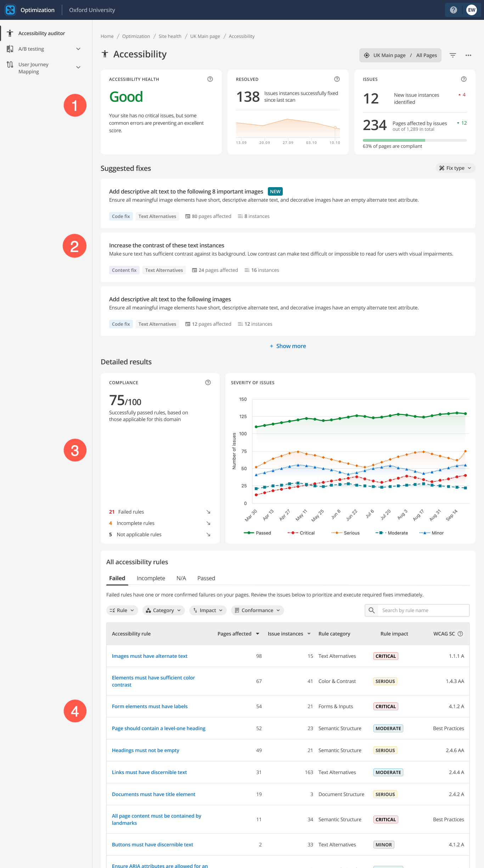Screen dimensions: 484x868
Task: Go to Site health breadcrumb
Action: pyautogui.click(x=170, y=36)
